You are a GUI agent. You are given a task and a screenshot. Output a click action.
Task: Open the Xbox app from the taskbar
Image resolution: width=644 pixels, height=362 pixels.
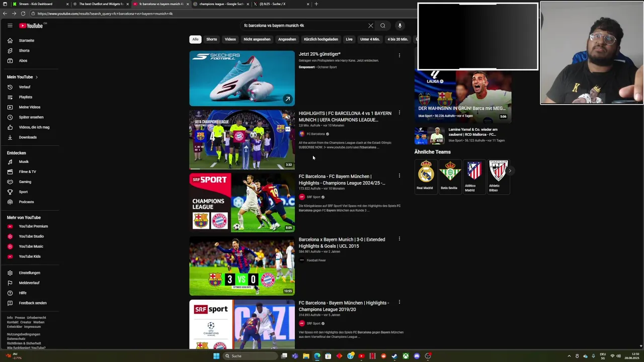point(406,356)
